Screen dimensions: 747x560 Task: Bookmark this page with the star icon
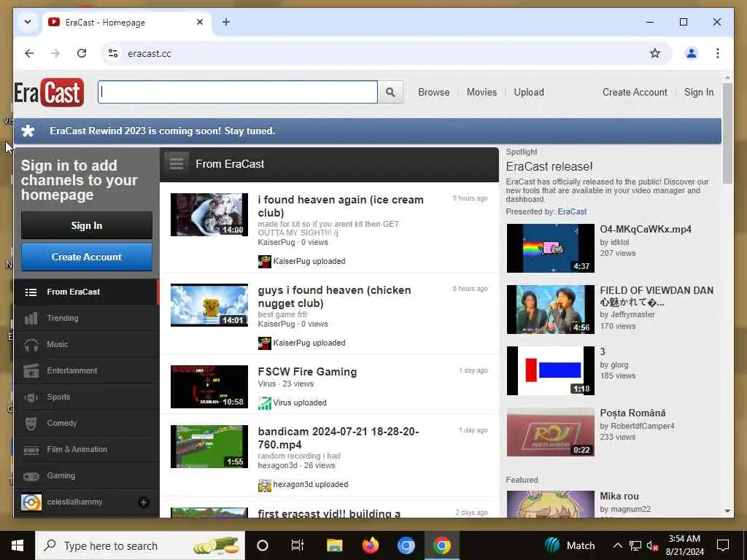point(655,53)
